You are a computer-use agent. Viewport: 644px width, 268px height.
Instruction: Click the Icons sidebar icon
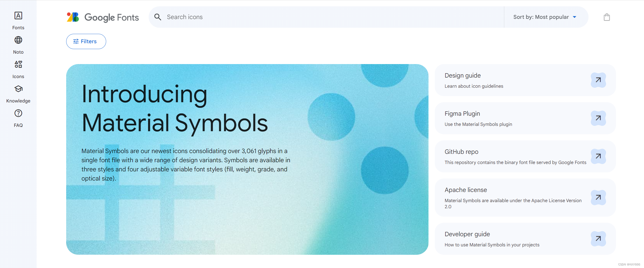[x=18, y=64]
